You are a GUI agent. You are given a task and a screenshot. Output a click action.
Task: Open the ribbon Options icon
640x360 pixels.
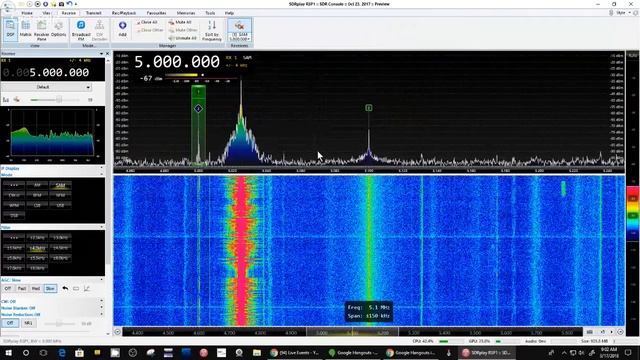(x=58, y=29)
